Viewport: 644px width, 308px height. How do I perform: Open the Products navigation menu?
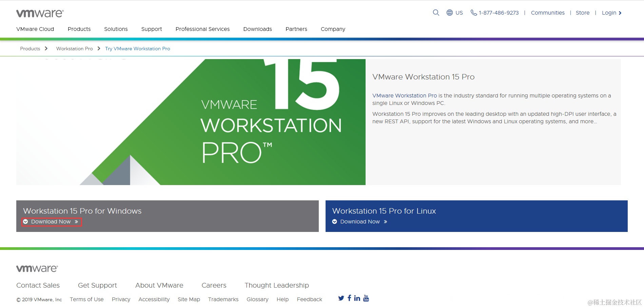point(79,29)
